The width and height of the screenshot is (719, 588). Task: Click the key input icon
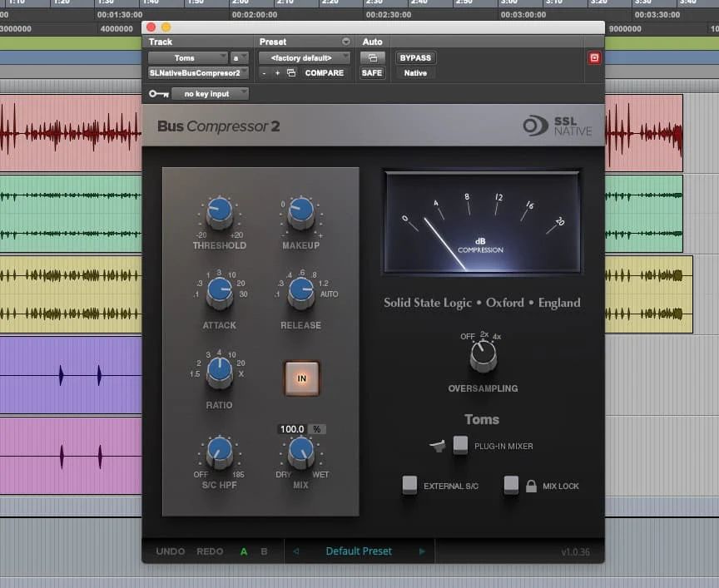coord(159,94)
